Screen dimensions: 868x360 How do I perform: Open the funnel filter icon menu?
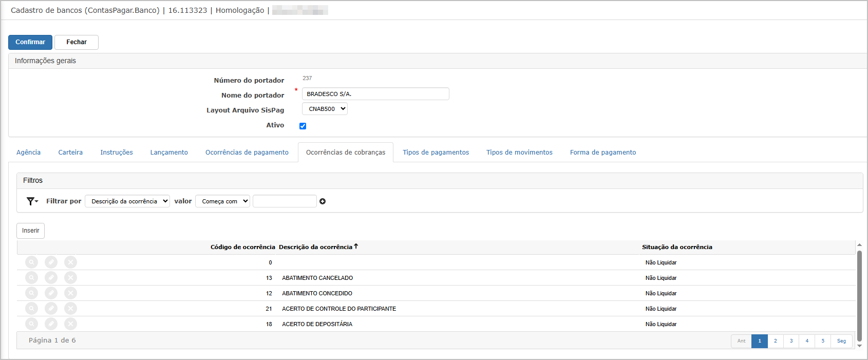(32, 201)
